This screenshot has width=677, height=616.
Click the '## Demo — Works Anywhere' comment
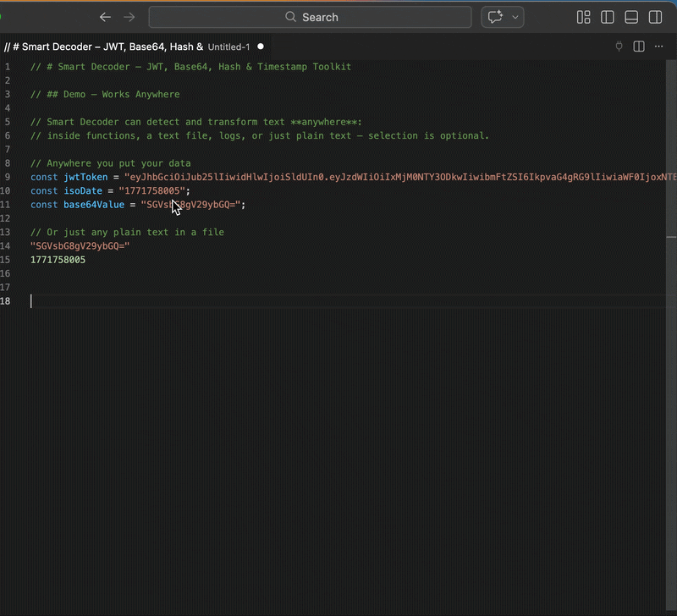pos(105,94)
